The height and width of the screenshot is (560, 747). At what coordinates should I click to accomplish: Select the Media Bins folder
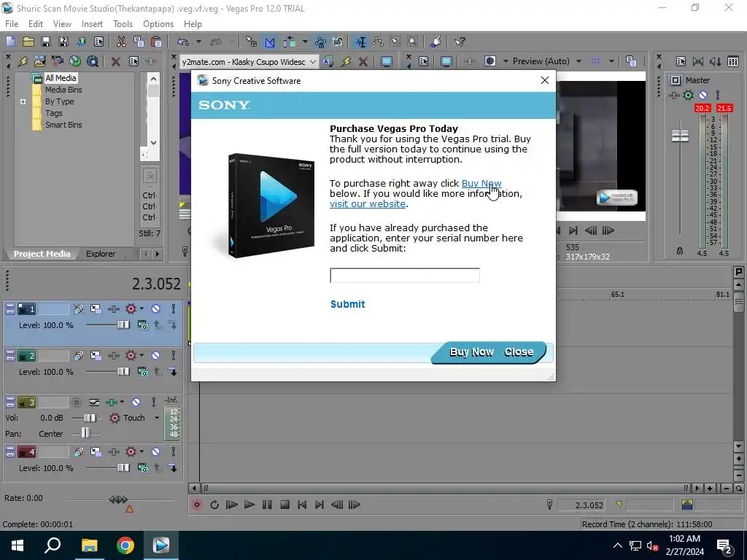pyautogui.click(x=63, y=90)
